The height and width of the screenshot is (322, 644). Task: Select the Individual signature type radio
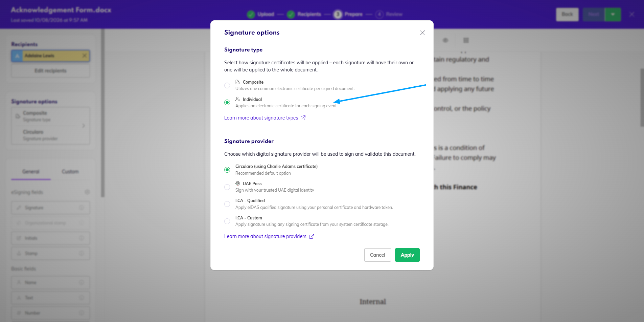pyautogui.click(x=227, y=102)
